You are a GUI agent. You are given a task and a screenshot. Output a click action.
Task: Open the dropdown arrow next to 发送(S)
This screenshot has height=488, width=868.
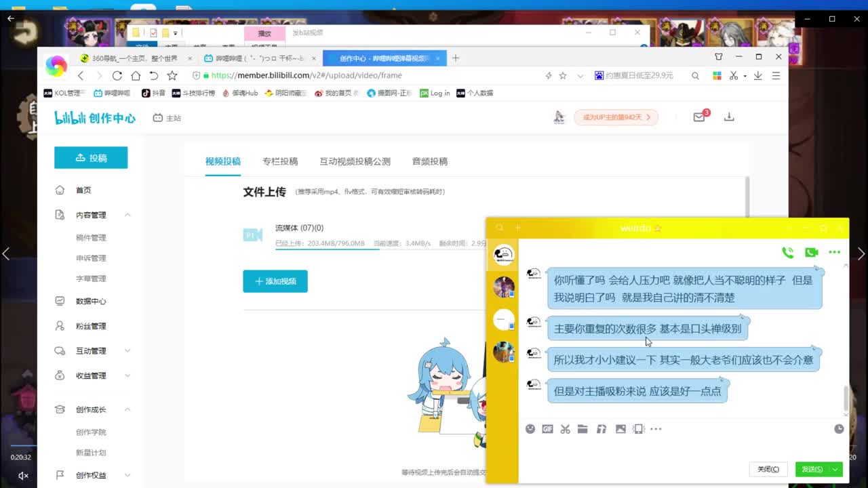(x=835, y=468)
